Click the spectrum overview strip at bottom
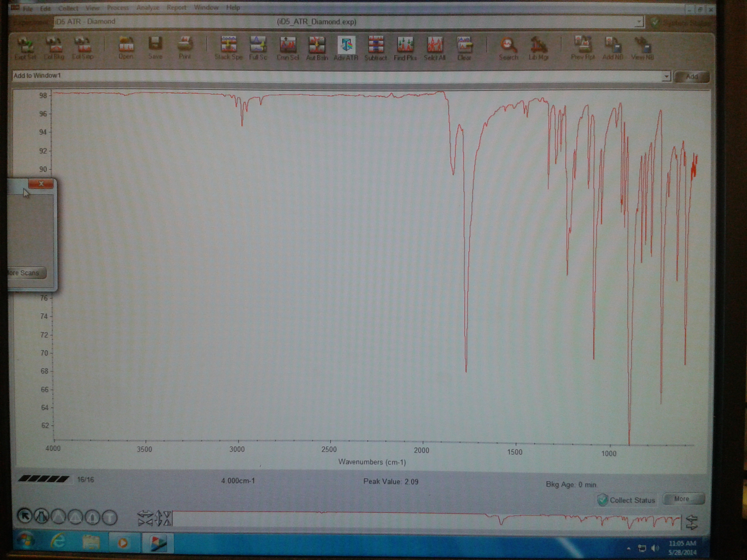 426,519
